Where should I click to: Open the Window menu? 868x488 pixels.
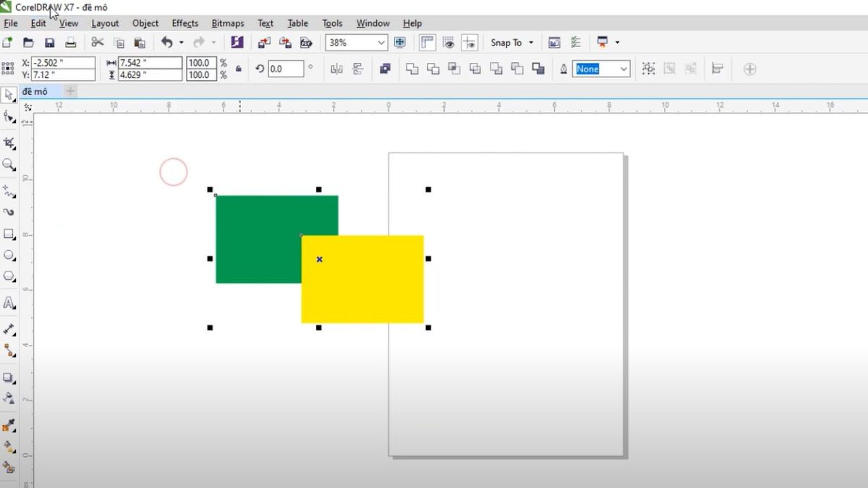373,23
